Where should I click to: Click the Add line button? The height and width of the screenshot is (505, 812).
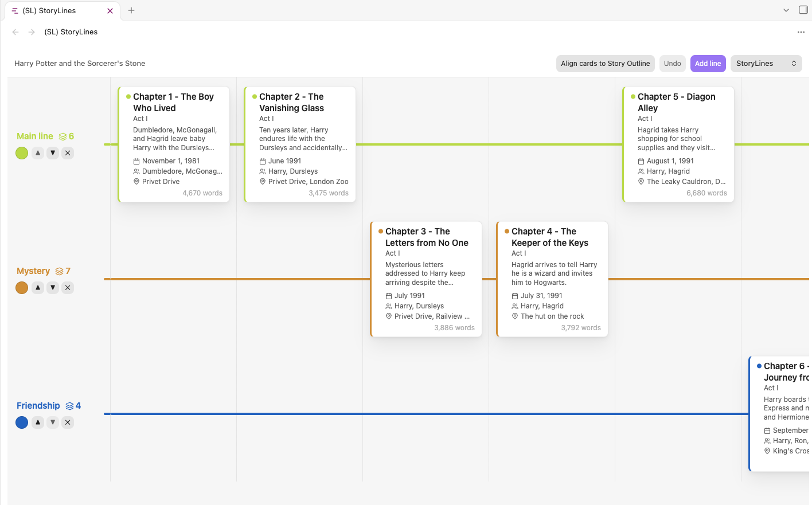(708, 64)
